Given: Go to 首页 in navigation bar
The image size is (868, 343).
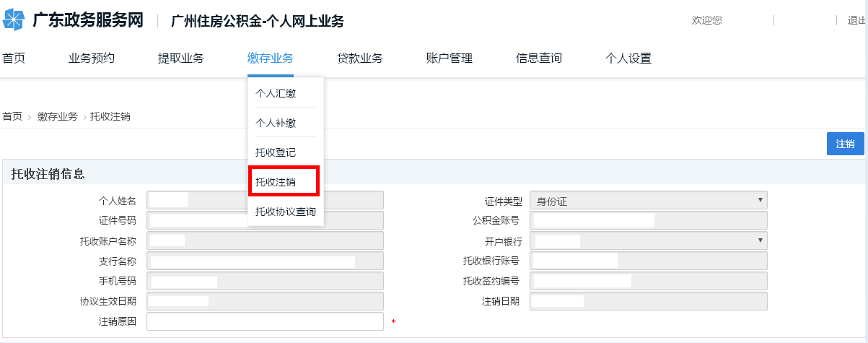Looking at the screenshot, I should pyautogui.click(x=14, y=58).
